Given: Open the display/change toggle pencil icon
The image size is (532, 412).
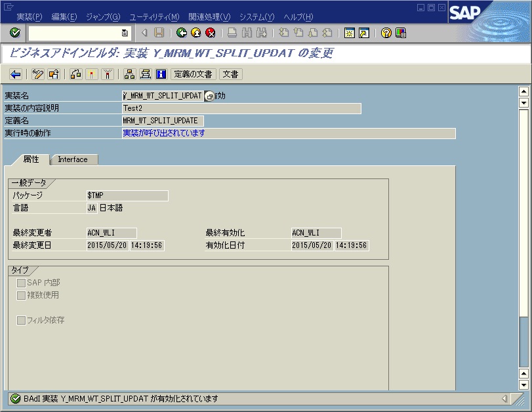Looking at the screenshot, I should click(37, 74).
